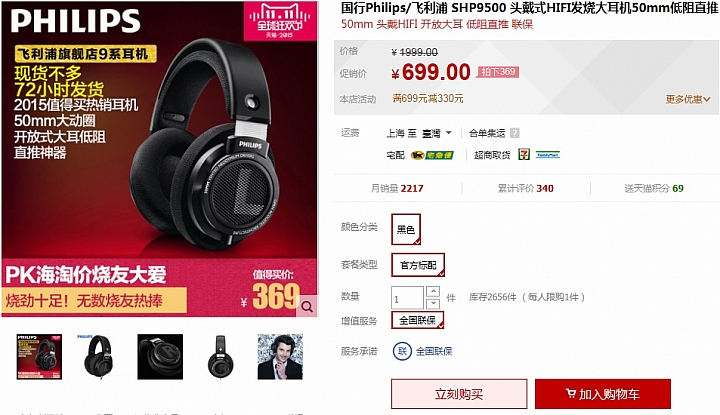Viewport: 720px width, 415px height.
Task: Click the circular 联 service guarantee icon
Action: (402, 352)
